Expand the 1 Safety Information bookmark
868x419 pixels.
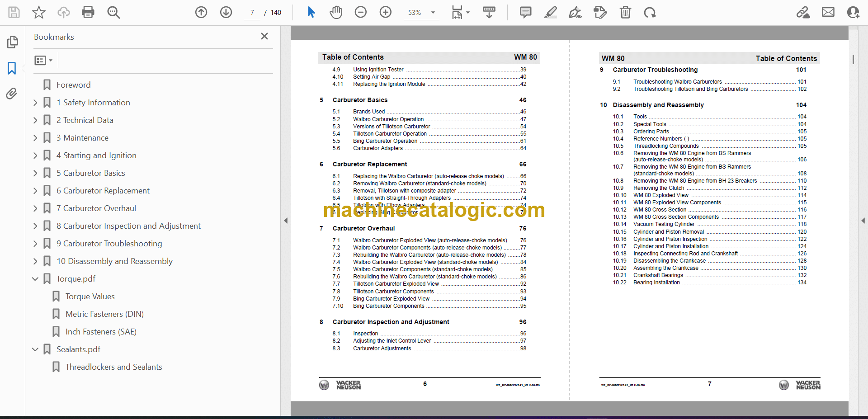coord(35,103)
